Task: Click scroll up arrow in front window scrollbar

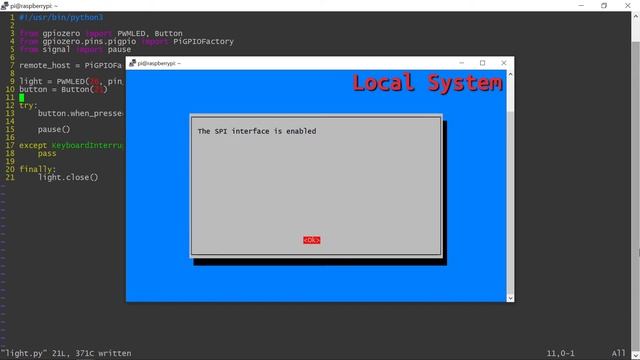Action: point(510,74)
